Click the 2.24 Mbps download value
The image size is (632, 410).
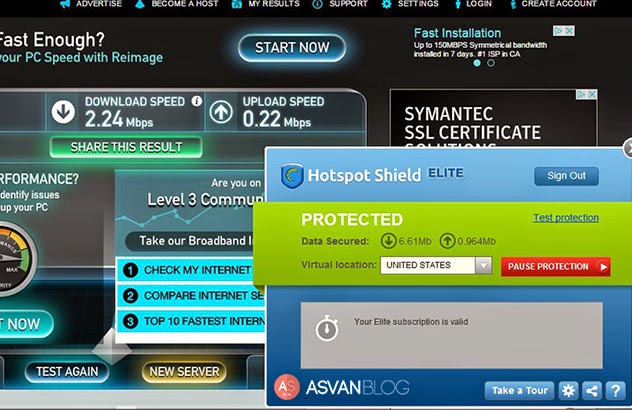[x=119, y=119]
